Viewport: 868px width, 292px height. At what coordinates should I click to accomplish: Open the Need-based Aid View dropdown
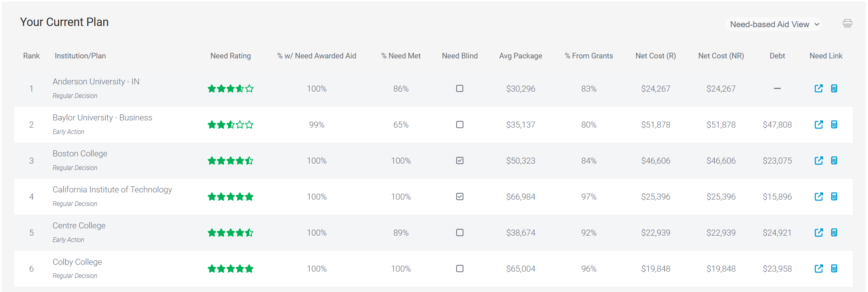[774, 24]
